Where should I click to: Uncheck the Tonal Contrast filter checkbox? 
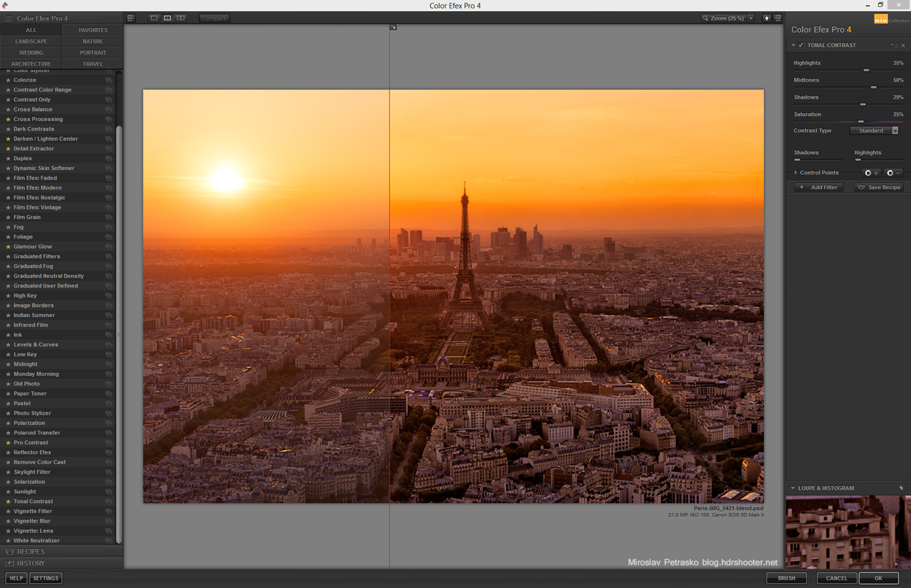point(801,46)
